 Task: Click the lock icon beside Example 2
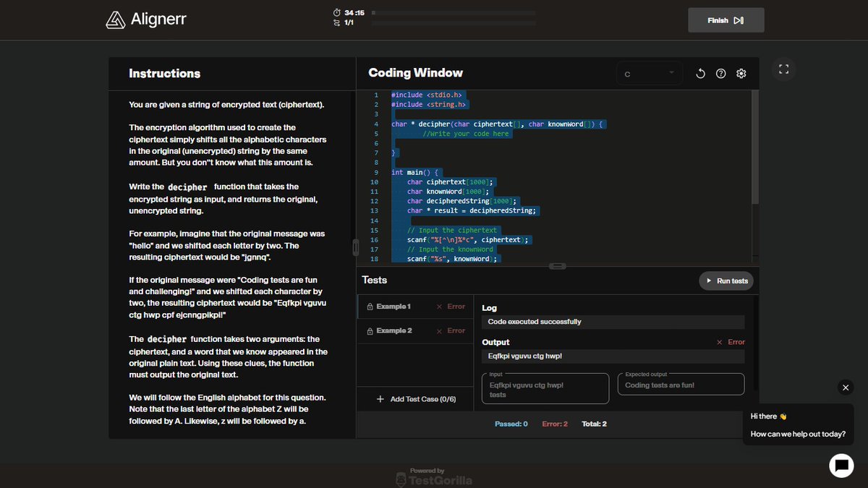pyautogui.click(x=370, y=330)
